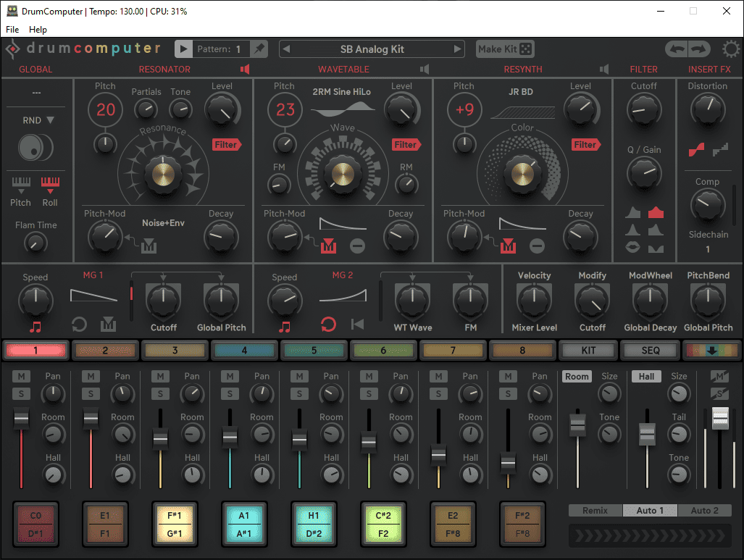The height and width of the screenshot is (560, 744).
Task: Toggle Resonator pitch-mod M envelope icon
Action: 149,246
